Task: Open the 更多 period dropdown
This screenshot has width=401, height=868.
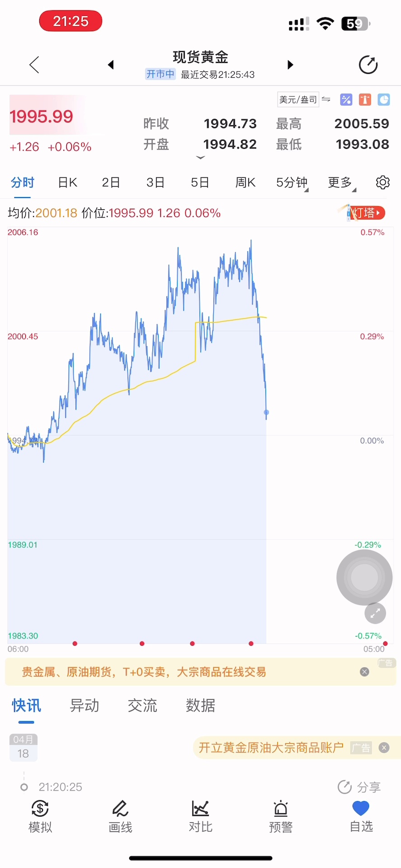Action: click(341, 183)
